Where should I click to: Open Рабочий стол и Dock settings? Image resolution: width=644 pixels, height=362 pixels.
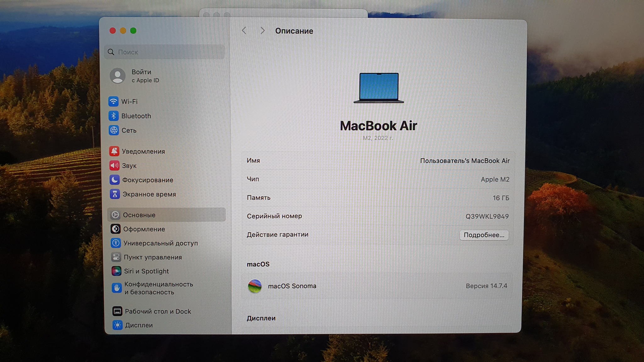click(158, 311)
